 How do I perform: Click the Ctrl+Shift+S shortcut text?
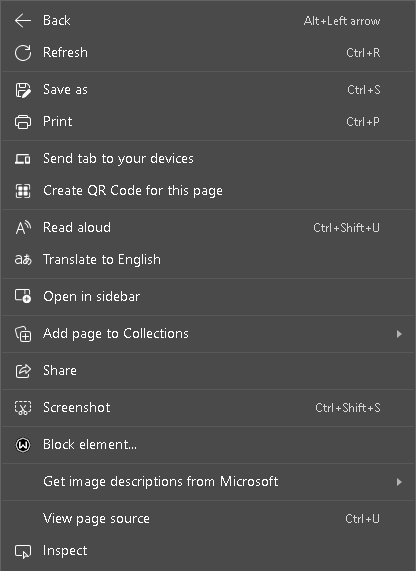click(x=348, y=408)
